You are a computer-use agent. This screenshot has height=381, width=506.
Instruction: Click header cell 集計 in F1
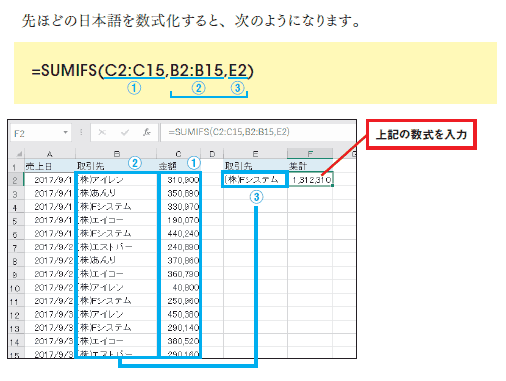[x=310, y=166]
